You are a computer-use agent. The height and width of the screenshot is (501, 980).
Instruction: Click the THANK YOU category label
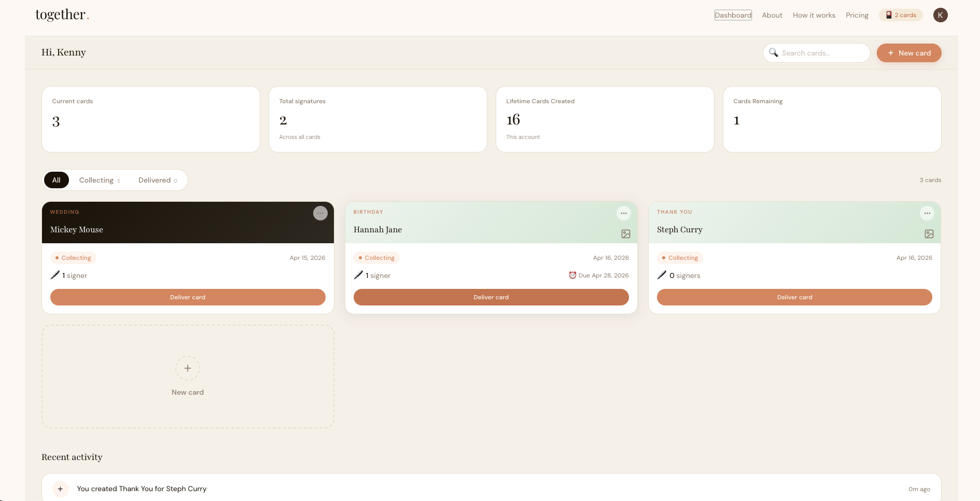[675, 212]
